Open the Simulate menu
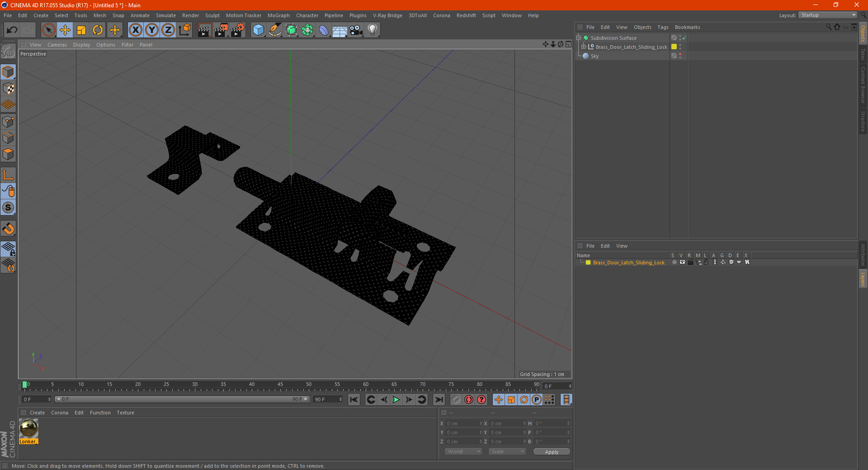The height and width of the screenshot is (470, 868). [x=166, y=15]
